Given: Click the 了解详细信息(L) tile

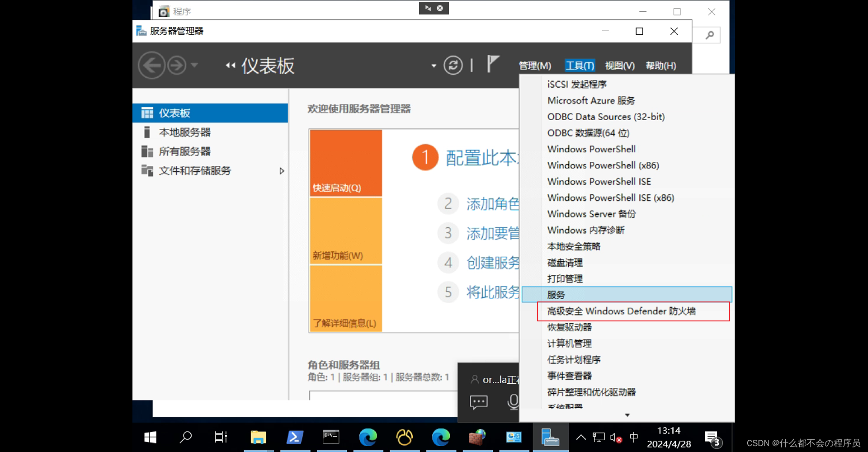Looking at the screenshot, I should pos(346,298).
